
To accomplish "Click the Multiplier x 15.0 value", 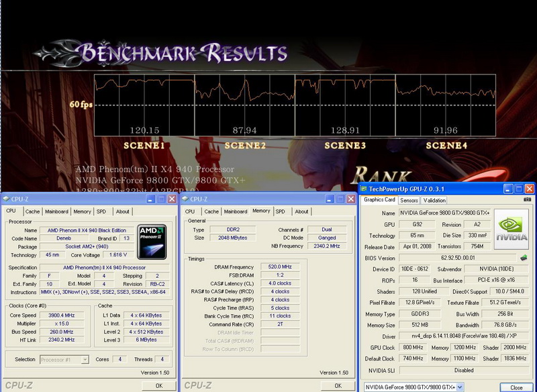I will (x=62, y=324).
